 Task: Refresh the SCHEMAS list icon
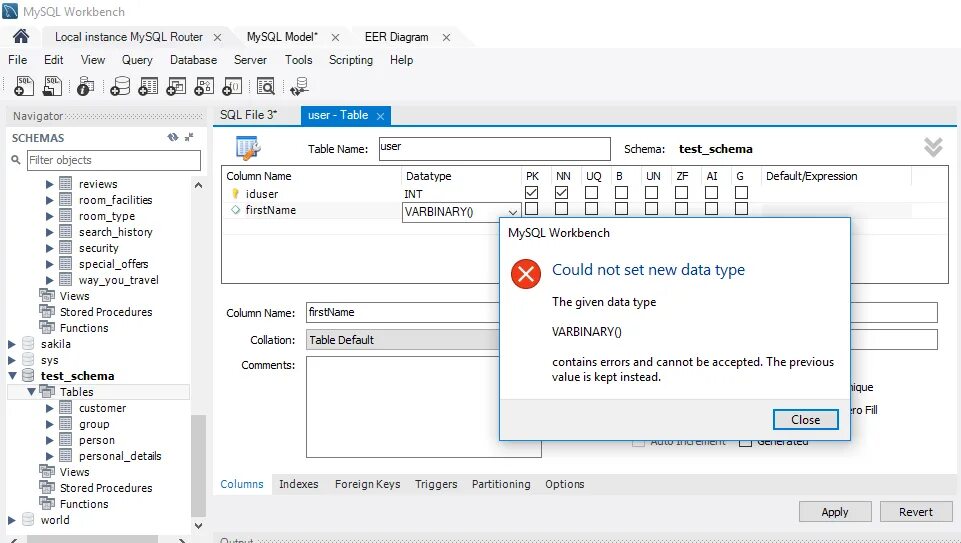click(x=173, y=137)
